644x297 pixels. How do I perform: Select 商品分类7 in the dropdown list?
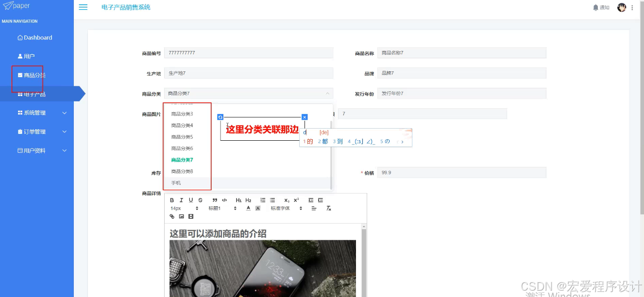point(248,160)
